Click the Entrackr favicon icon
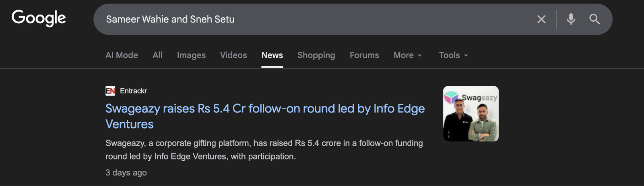This screenshot has width=644, height=186. tap(110, 91)
